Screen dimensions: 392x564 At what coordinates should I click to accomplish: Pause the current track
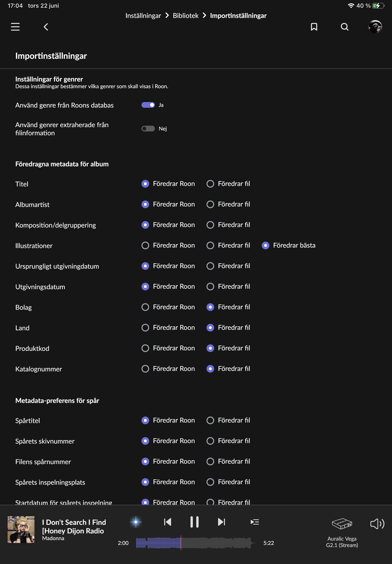[x=194, y=522]
